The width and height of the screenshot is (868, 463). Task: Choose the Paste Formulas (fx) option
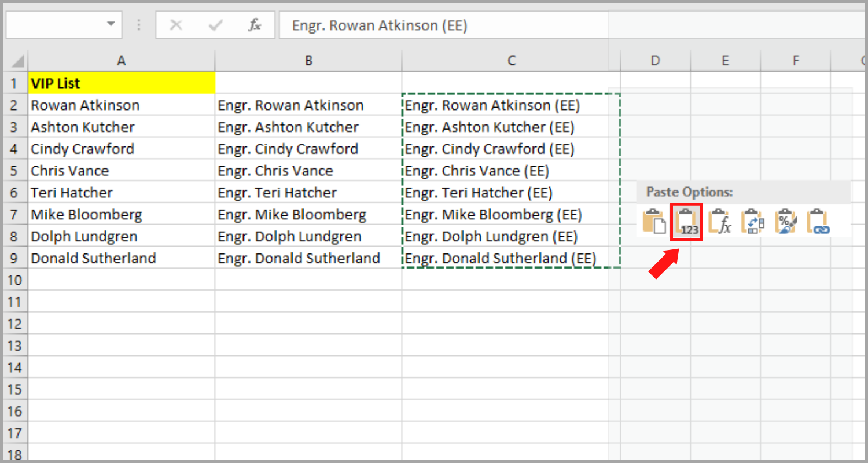point(719,221)
